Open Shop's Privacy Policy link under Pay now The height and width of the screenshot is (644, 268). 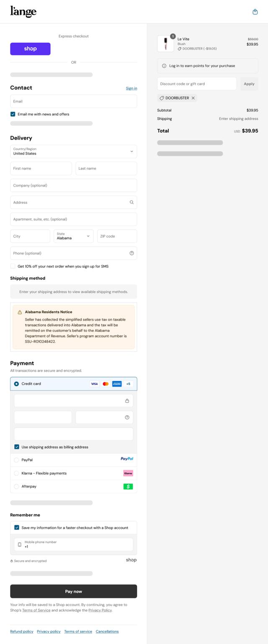100,610
